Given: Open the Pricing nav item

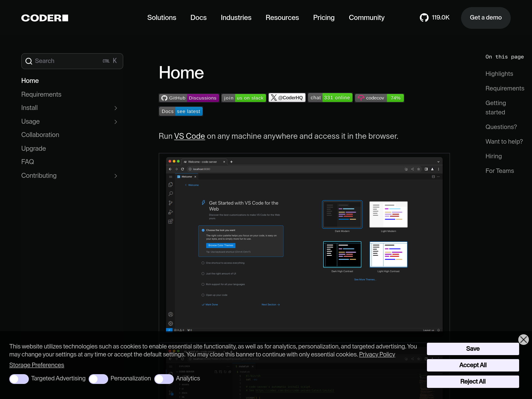Looking at the screenshot, I should click(323, 18).
